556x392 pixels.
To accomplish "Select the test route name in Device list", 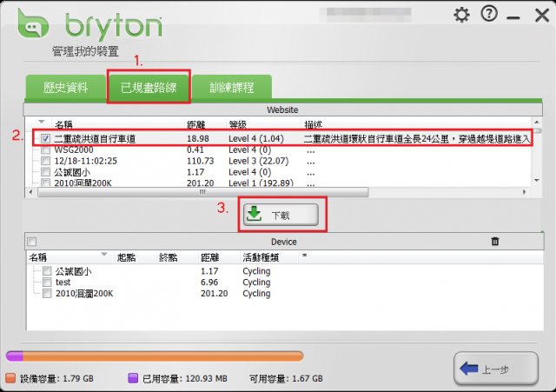I will pos(63,282).
